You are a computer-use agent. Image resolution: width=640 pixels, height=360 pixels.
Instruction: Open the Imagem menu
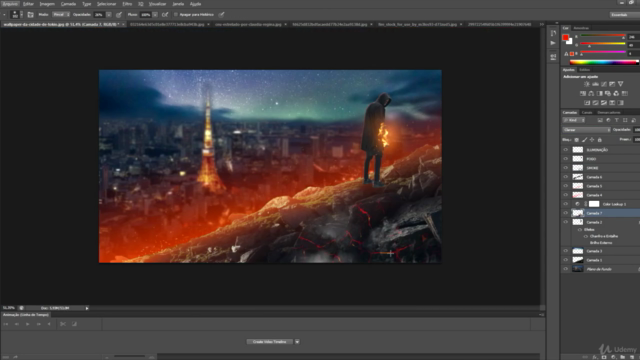pos(47,4)
